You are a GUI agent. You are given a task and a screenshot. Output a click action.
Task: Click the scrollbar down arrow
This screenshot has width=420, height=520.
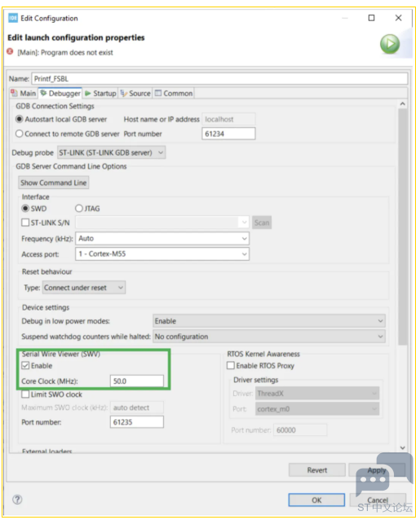(403, 447)
